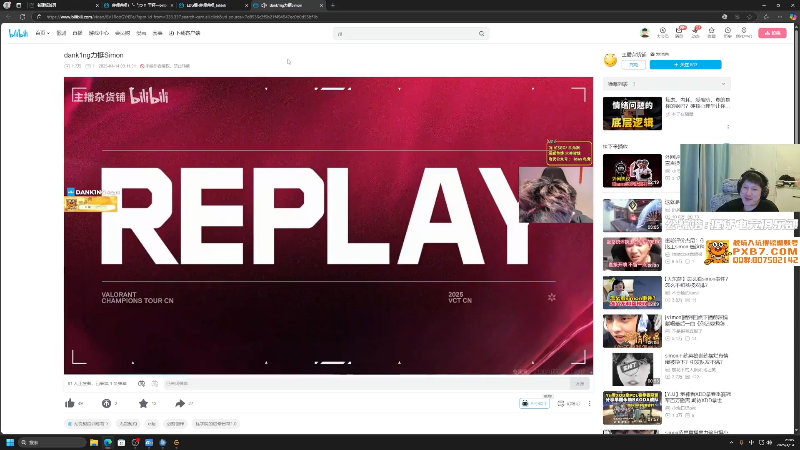Open the dynamics icon with red badge
This screenshot has width=800, height=450.
click(x=695, y=31)
